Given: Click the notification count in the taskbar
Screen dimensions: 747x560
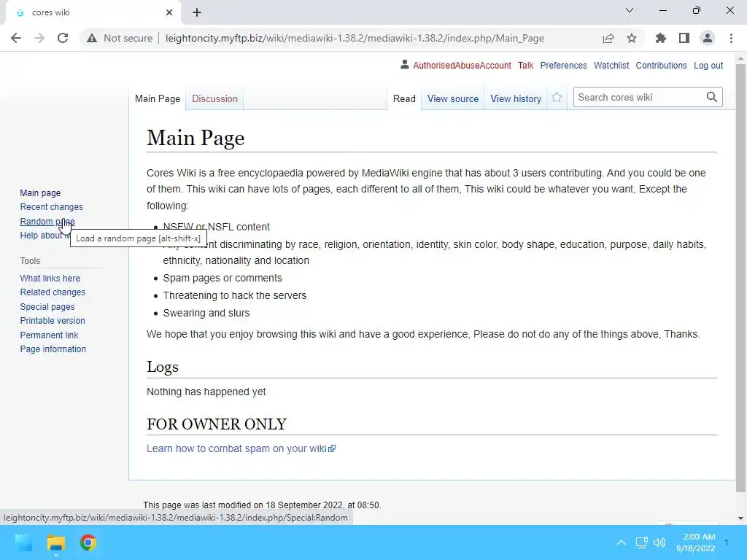Looking at the screenshot, I should pyautogui.click(x=727, y=542).
